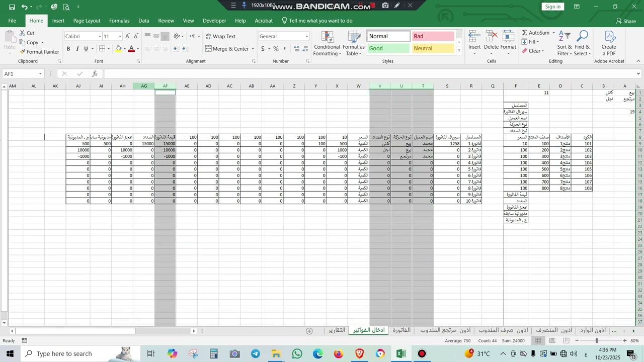Screen dimensions: 644x362
Task: Apply red font color
Action: tap(131, 49)
